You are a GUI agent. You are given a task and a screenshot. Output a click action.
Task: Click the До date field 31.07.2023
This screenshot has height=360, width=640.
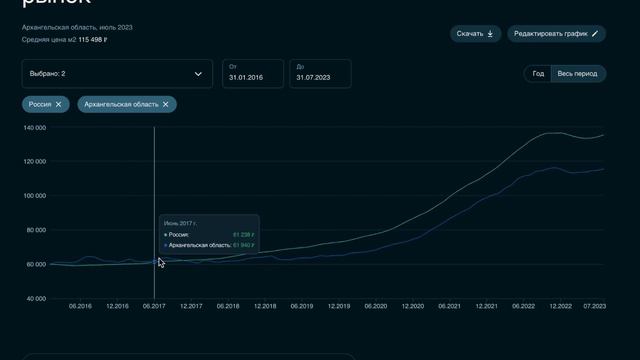tap(320, 74)
